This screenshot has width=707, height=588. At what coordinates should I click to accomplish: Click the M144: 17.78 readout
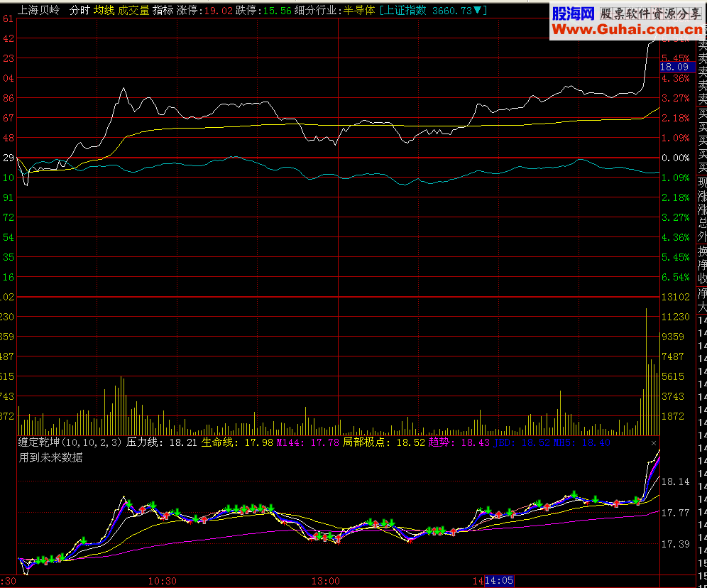point(307,443)
